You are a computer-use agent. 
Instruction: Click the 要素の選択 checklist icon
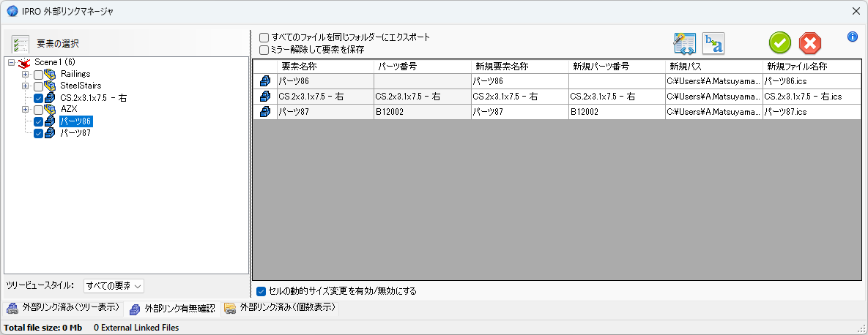(x=20, y=44)
